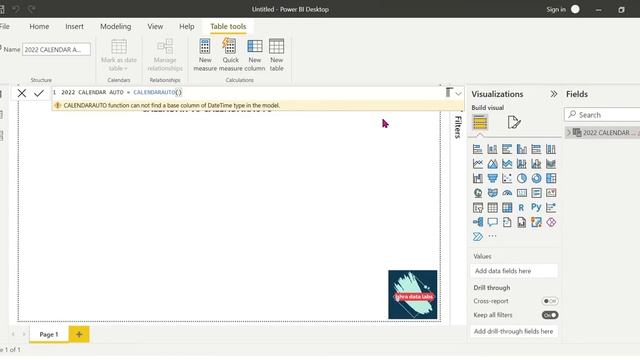Select the Pie chart visual
640x360 pixels.
(x=522, y=178)
